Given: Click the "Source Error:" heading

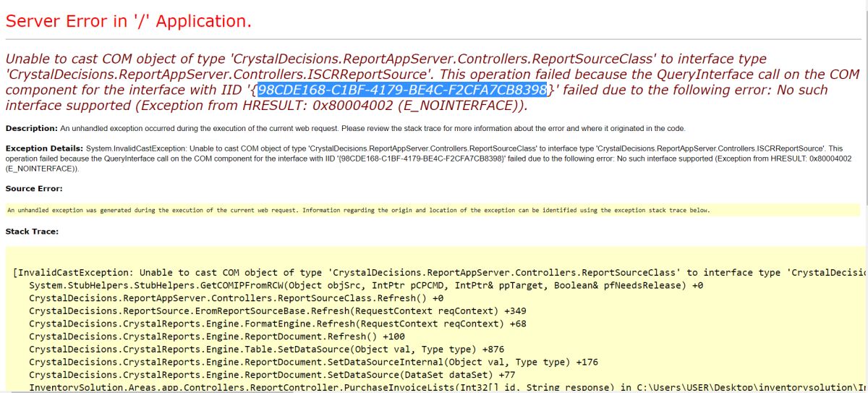Looking at the screenshot, I should point(34,188).
